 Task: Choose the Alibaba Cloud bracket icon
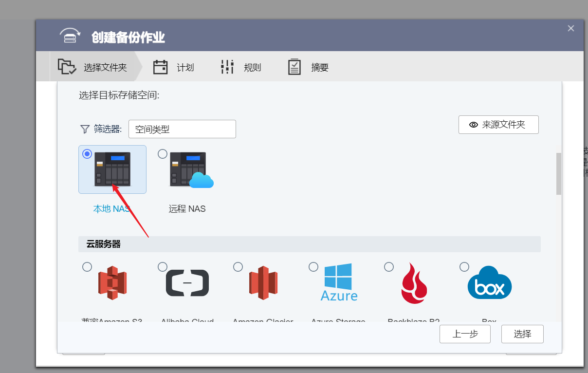pyautogui.click(x=187, y=283)
